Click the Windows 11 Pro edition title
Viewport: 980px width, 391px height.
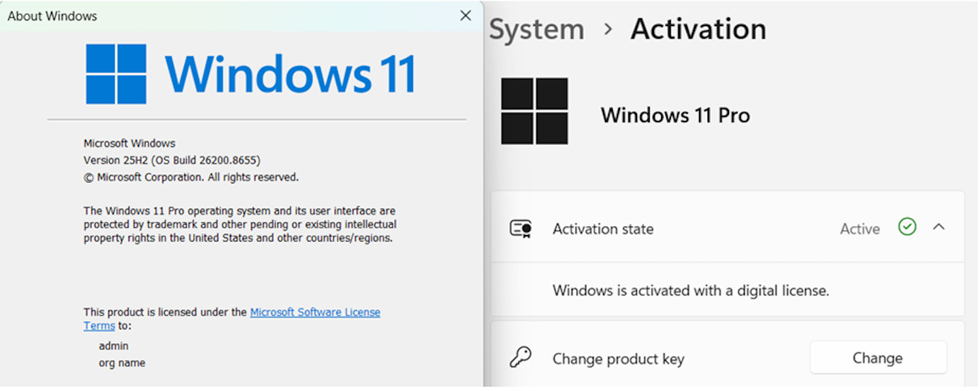(676, 116)
